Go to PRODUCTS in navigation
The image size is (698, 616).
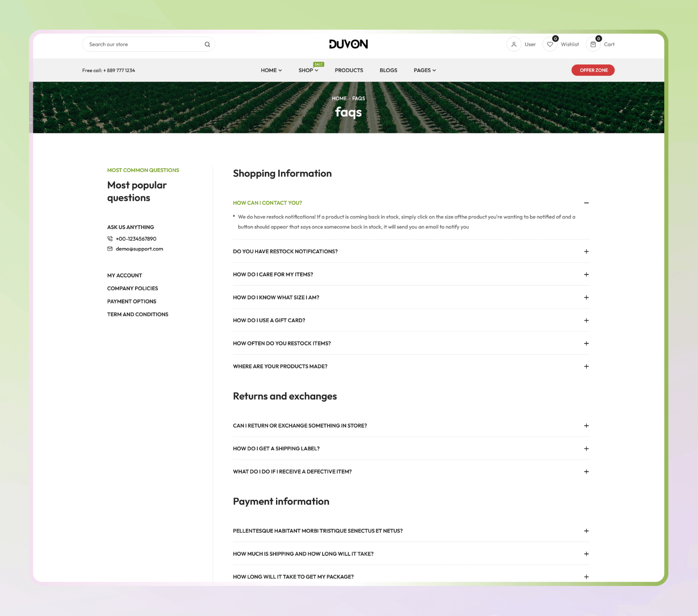click(349, 70)
